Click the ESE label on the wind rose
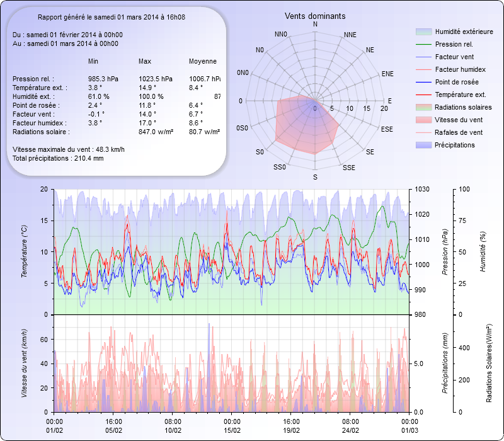This screenshot has height=441, width=504. [x=387, y=129]
